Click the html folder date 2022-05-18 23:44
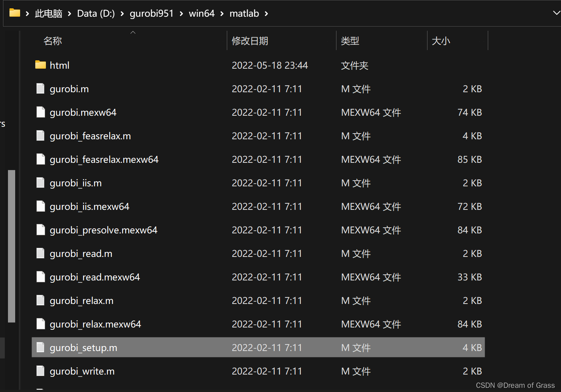This screenshot has width=561, height=392. [270, 65]
